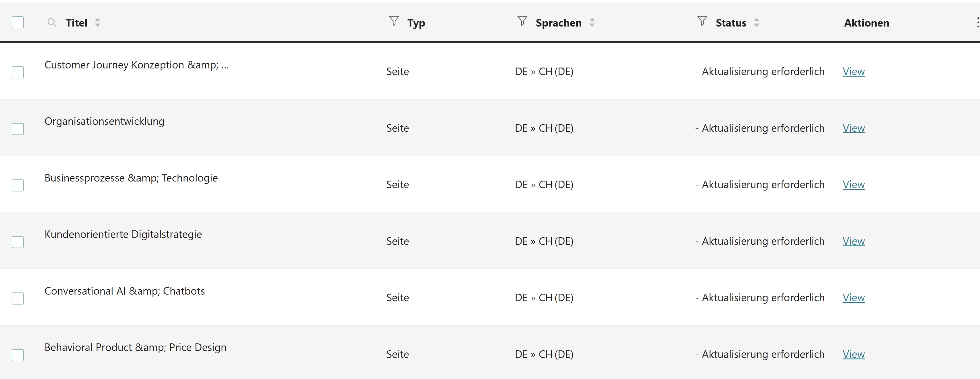Open the three-dot column options menu
Screen dimensions: 980x379
tap(977, 22)
